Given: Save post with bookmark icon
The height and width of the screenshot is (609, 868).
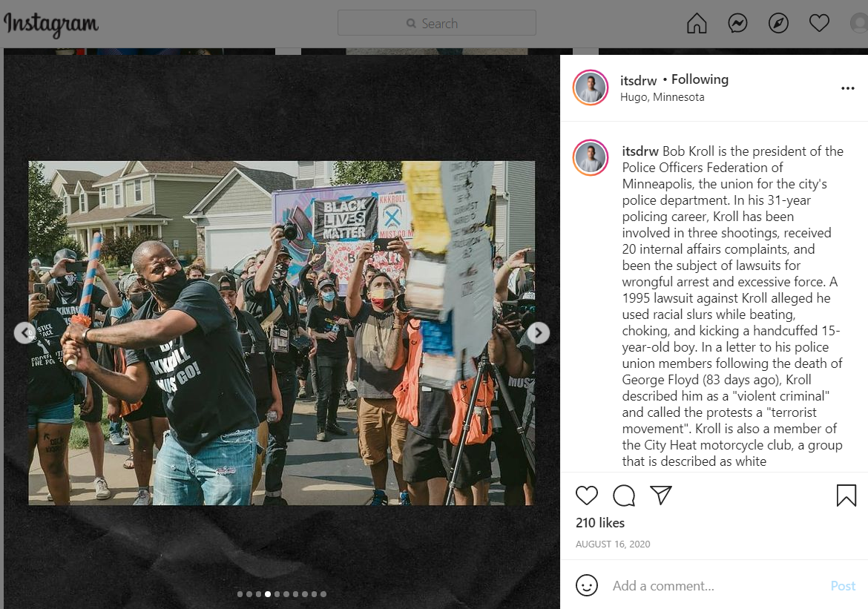Looking at the screenshot, I should pos(846,495).
